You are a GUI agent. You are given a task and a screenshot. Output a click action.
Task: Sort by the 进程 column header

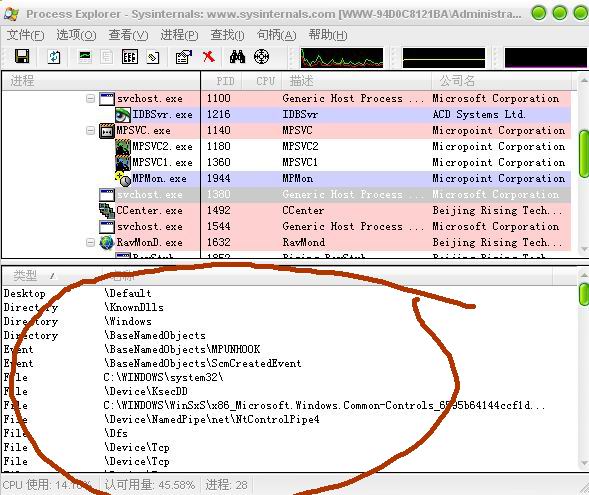[101, 81]
